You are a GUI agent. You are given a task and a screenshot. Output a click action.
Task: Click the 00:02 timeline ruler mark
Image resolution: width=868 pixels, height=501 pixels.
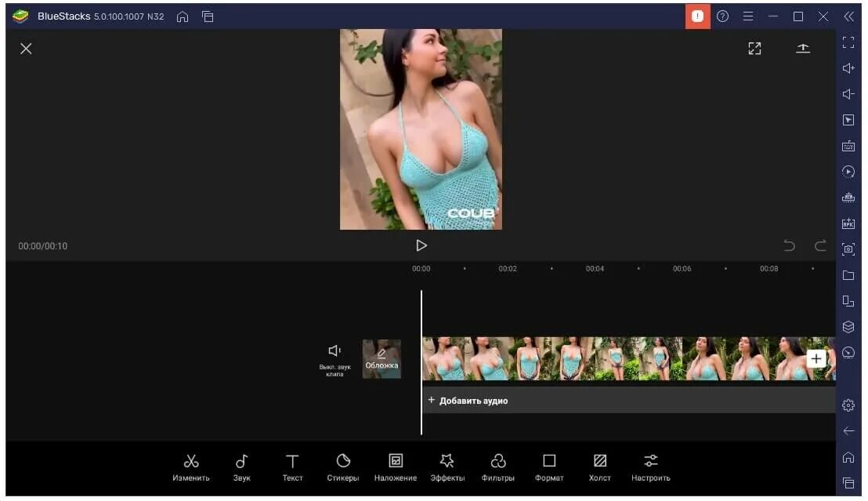[x=508, y=269]
